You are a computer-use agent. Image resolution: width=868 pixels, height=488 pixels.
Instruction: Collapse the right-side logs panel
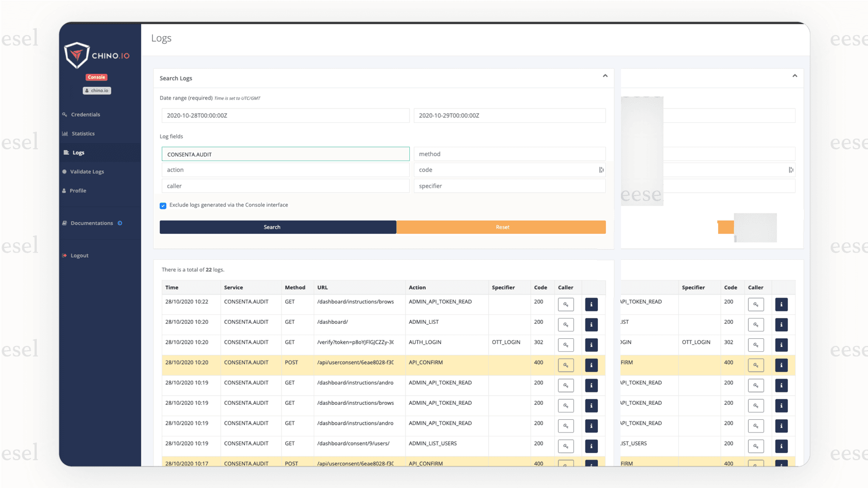[795, 75]
